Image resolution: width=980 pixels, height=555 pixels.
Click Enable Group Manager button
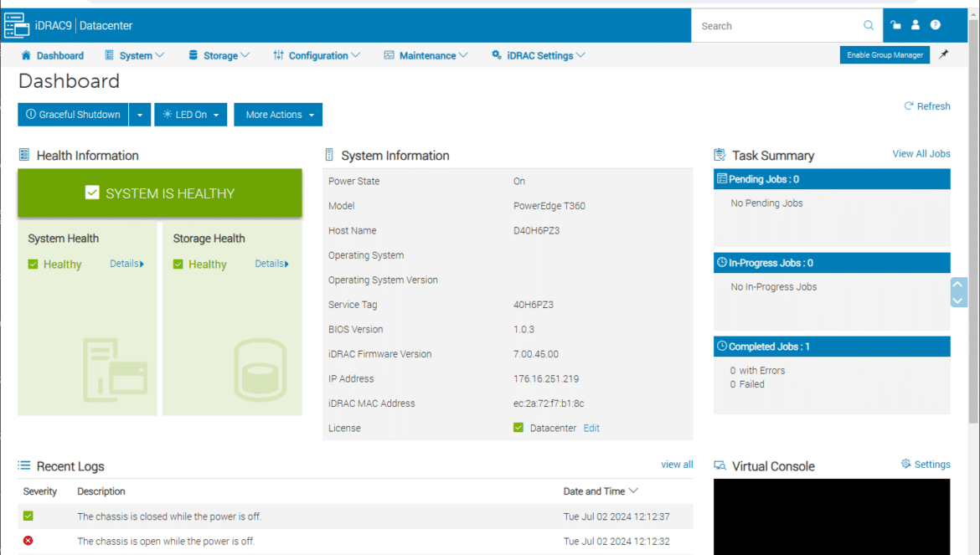(885, 55)
